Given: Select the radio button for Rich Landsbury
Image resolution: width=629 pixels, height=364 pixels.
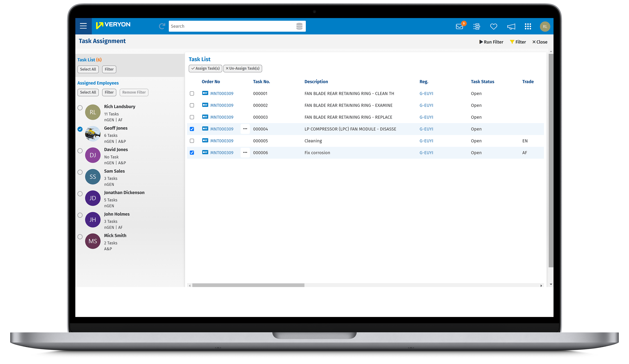Looking at the screenshot, I should [x=80, y=108].
